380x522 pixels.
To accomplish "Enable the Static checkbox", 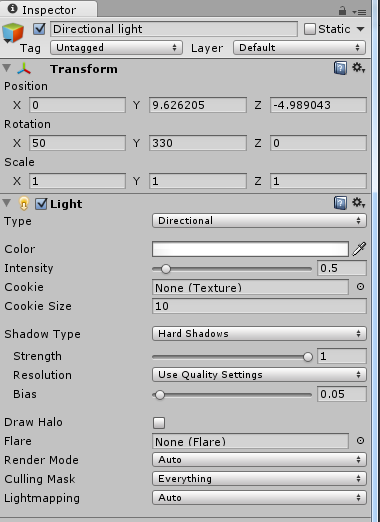I will click(309, 29).
